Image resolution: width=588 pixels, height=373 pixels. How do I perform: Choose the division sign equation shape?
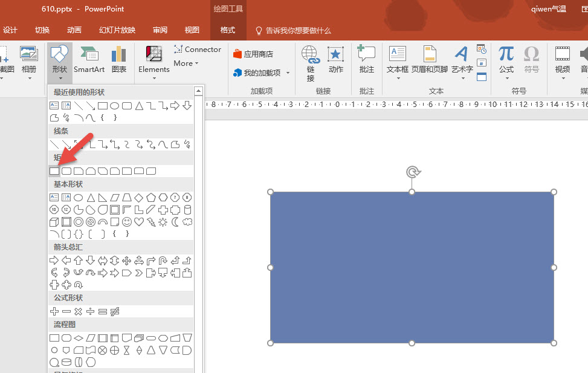[x=91, y=311]
